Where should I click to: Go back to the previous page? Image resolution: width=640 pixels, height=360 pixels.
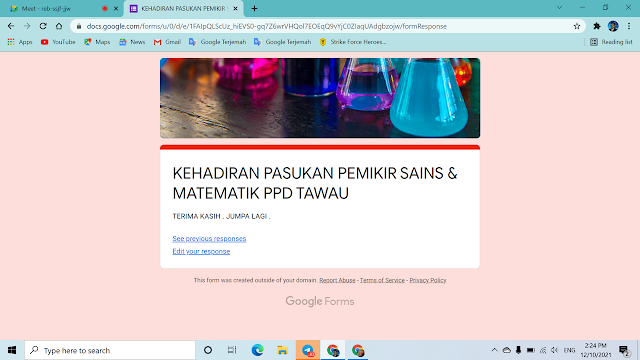pos(11,26)
